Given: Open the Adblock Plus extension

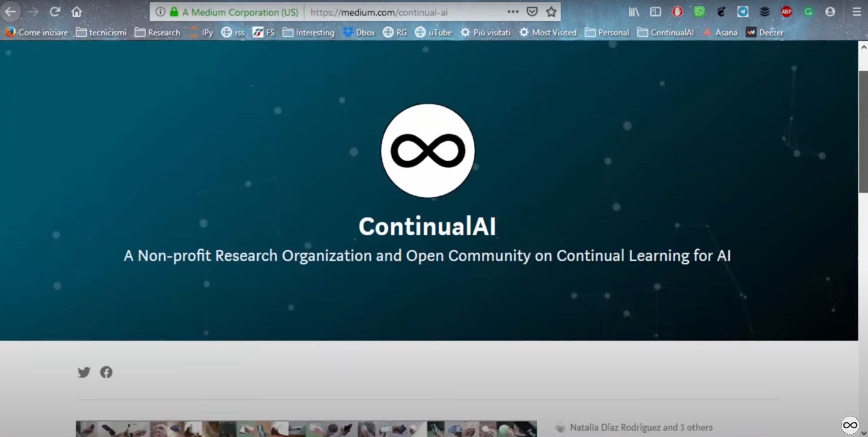Looking at the screenshot, I should pyautogui.click(x=787, y=12).
